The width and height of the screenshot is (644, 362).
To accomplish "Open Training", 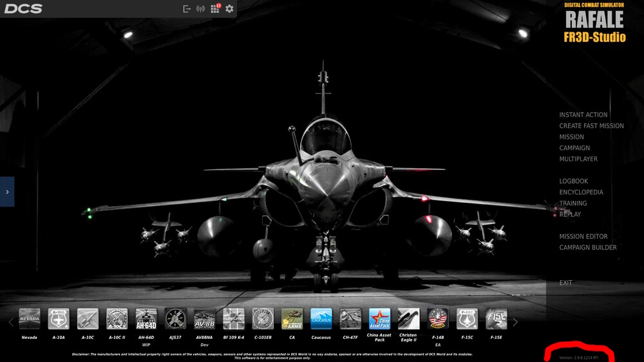I will point(573,204).
